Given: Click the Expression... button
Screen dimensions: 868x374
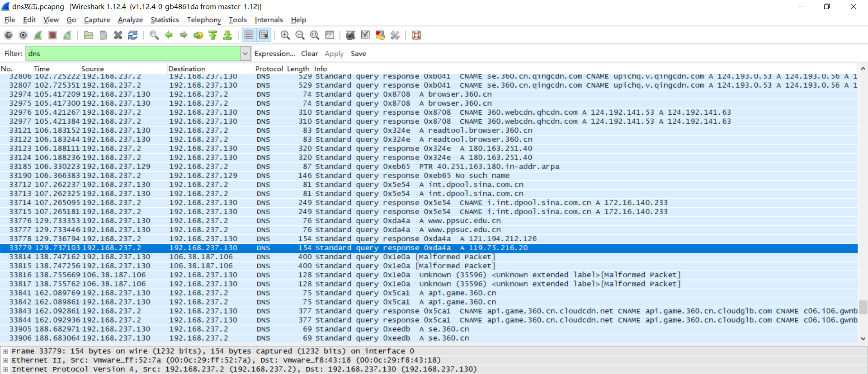Looking at the screenshot, I should [274, 54].
